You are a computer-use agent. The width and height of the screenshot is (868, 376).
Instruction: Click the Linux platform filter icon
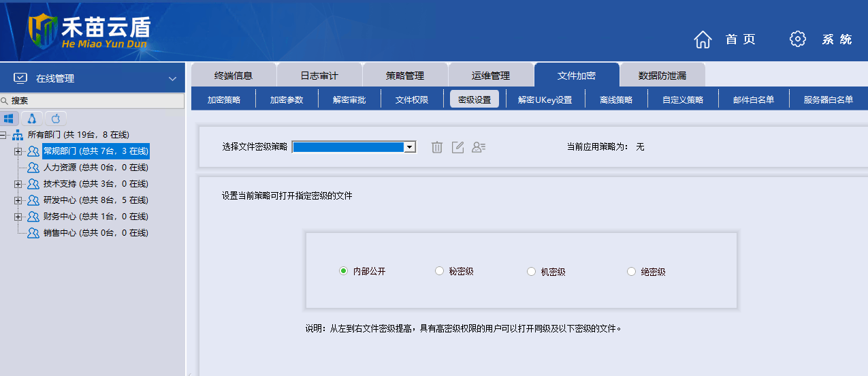(x=32, y=118)
